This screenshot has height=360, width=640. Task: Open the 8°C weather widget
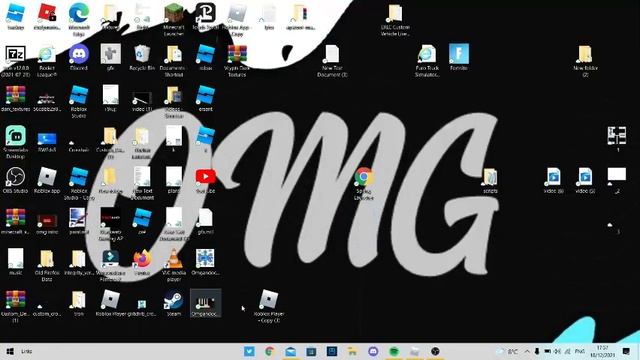[x=508, y=351]
